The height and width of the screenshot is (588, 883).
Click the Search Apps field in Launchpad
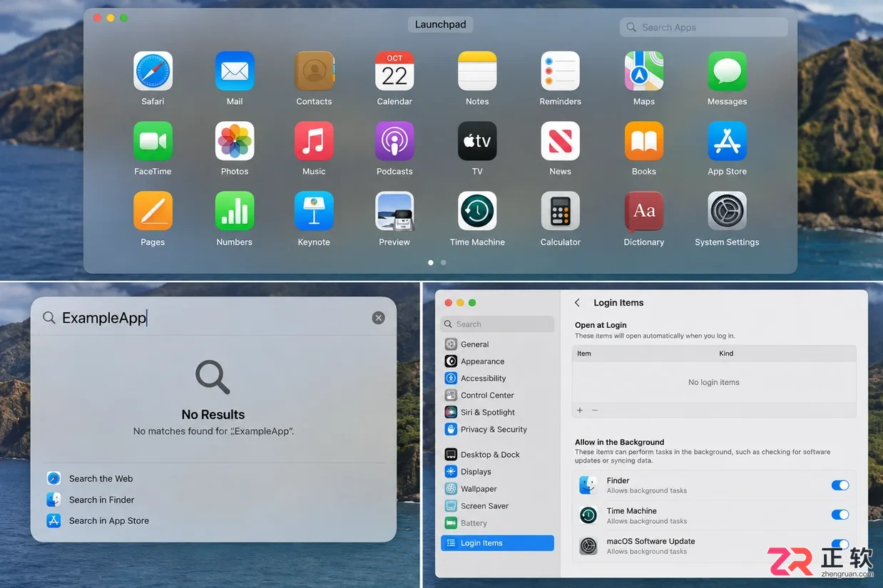coord(704,27)
